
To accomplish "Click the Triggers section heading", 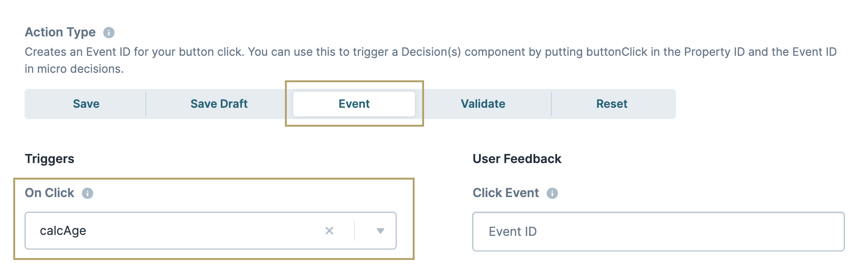I will [50, 159].
